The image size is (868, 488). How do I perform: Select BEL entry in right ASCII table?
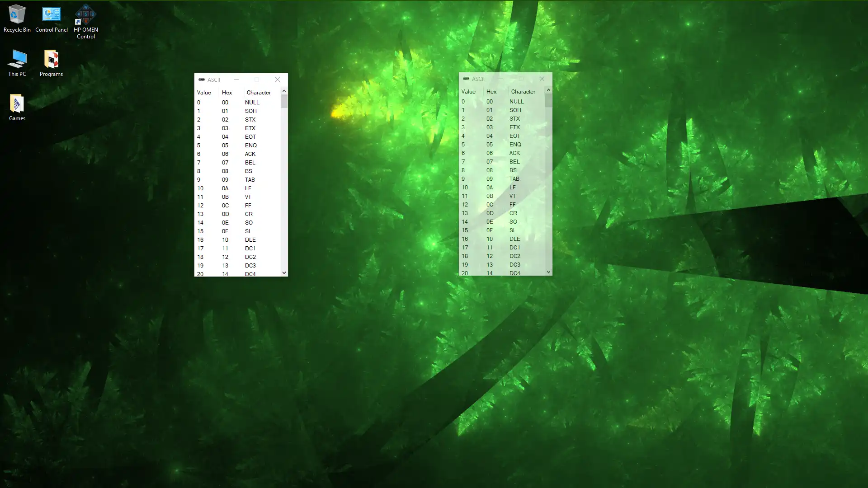[514, 161]
